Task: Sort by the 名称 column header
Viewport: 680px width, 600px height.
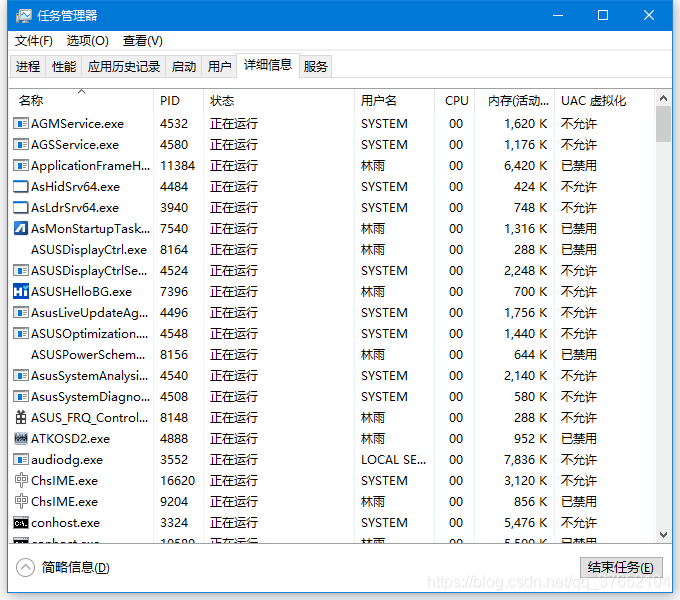Action: click(81, 101)
